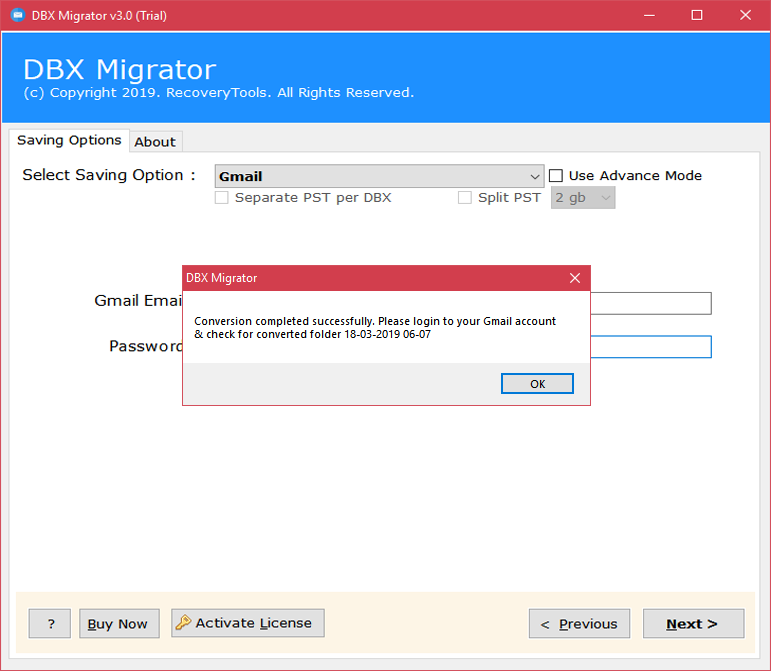Proceed with the Next button
Image resolution: width=771 pixels, height=671 pixels.
point(693,624)
